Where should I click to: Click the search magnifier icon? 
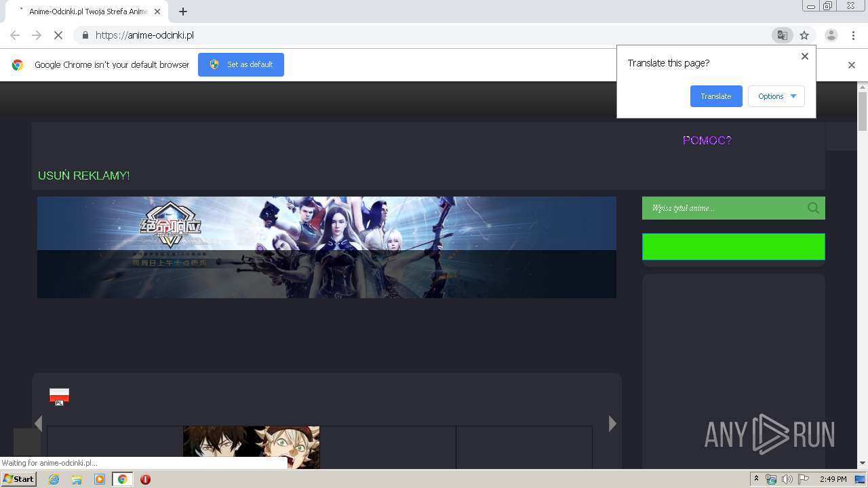(814, 208)
